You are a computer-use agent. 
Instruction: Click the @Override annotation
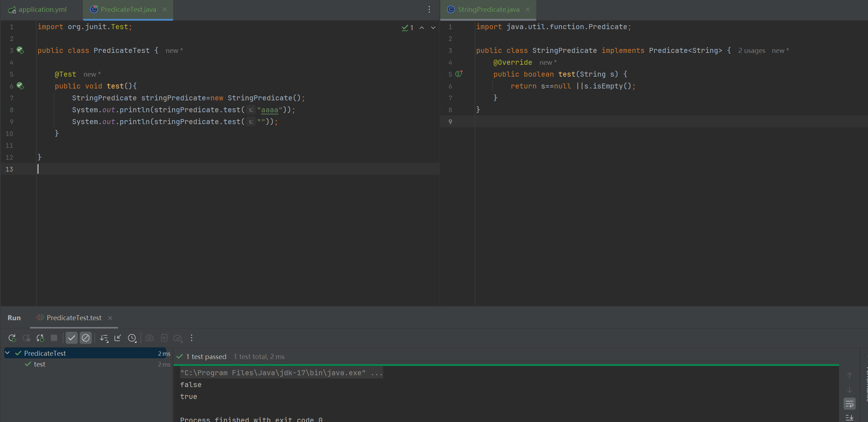(513, 62)
